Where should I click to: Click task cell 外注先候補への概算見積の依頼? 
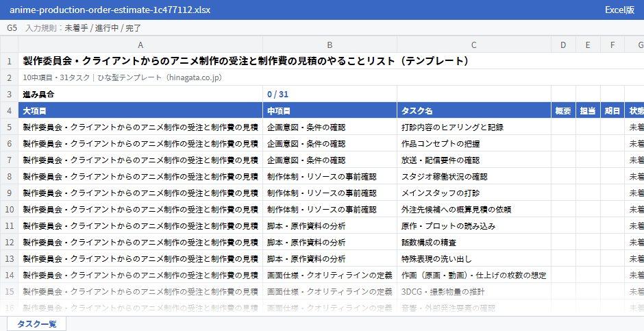pos(474,209)
